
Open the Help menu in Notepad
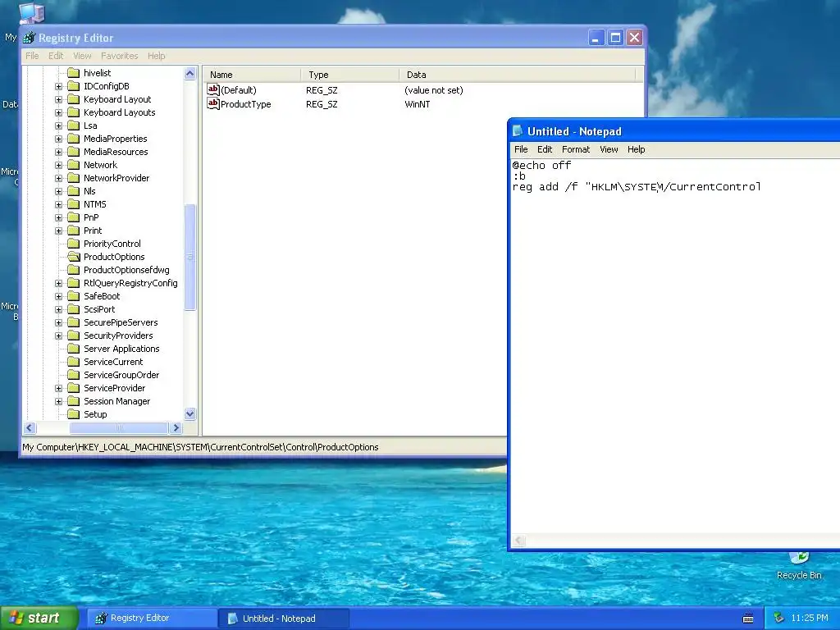coord(637,149)
